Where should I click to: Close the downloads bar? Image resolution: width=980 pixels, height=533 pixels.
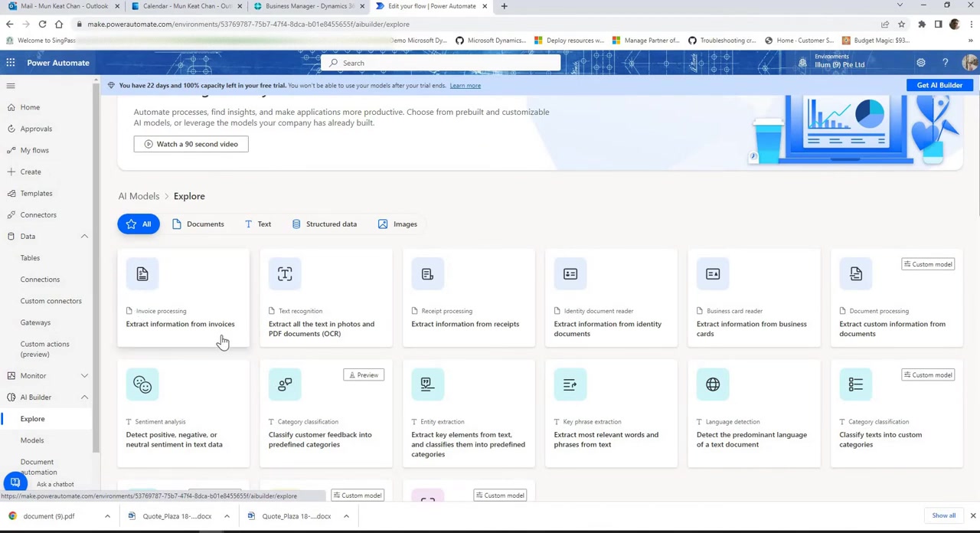(x=972, y=515)
